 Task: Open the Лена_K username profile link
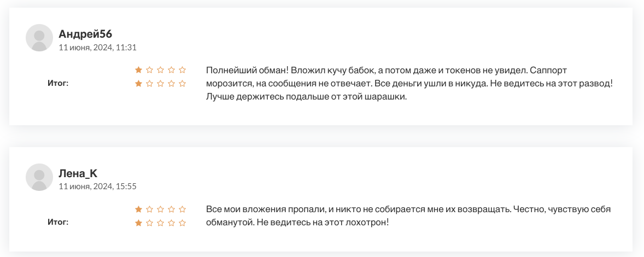click(x=78, y=173)
